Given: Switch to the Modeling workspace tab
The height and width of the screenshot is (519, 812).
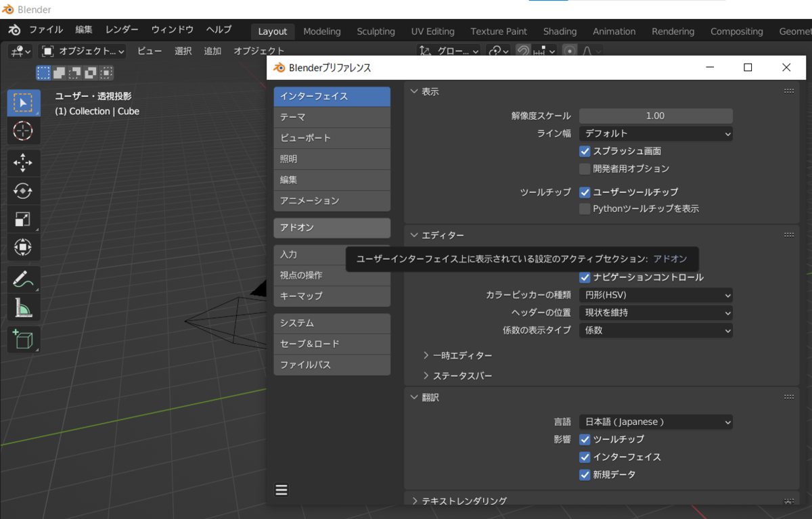Looking at the screenshot, I should (x=322, y=31).
